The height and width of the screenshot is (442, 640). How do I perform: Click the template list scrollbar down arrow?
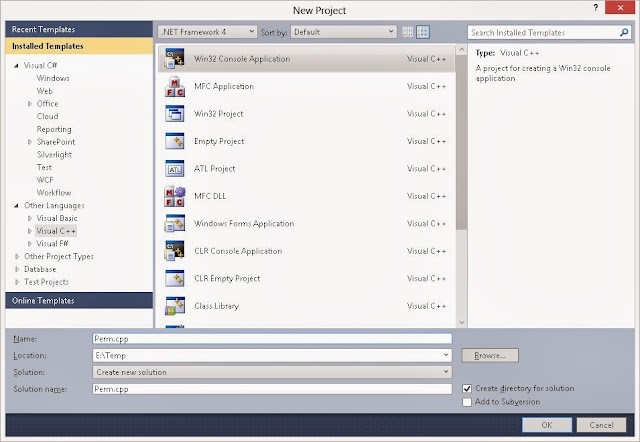pos(462,322)
